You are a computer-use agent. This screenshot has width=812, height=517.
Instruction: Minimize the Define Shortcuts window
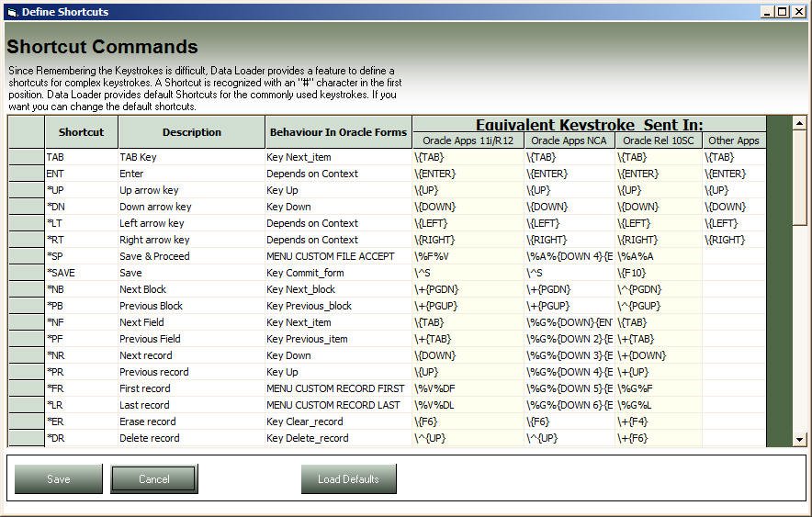[x=768, y=12]
